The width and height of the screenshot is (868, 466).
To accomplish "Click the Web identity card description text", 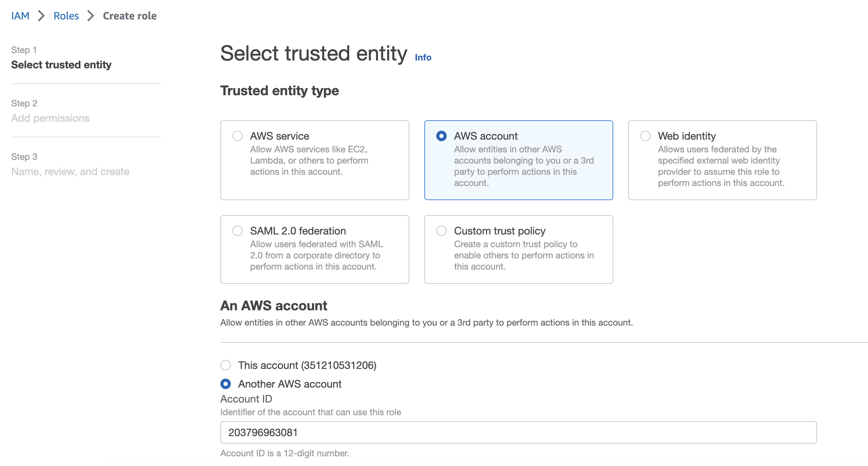I will (x=721, y=166).
